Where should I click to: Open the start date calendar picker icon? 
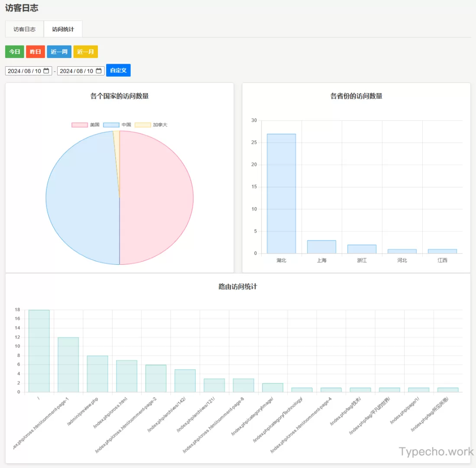coord(46,71)
